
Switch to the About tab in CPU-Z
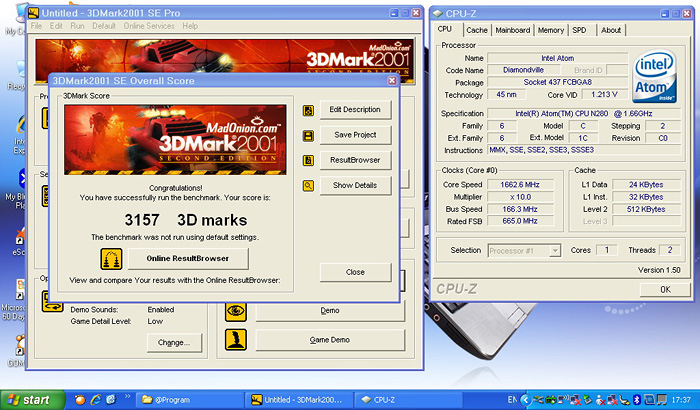(611, 30)
